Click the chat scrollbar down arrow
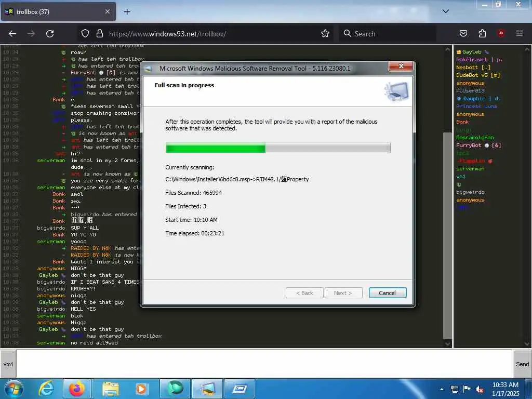532x399 pixels. click(447, 344)
